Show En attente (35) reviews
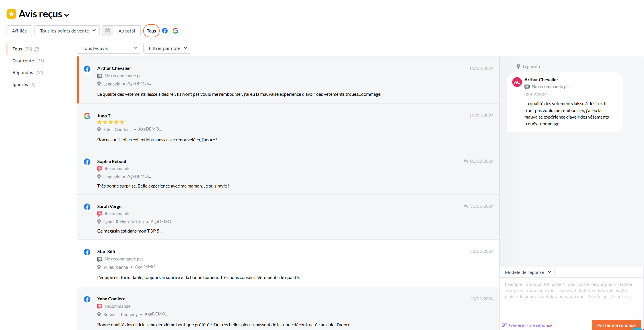Image resolution: width=644 pixels, height=330 pixels. (x=28, y=61)
